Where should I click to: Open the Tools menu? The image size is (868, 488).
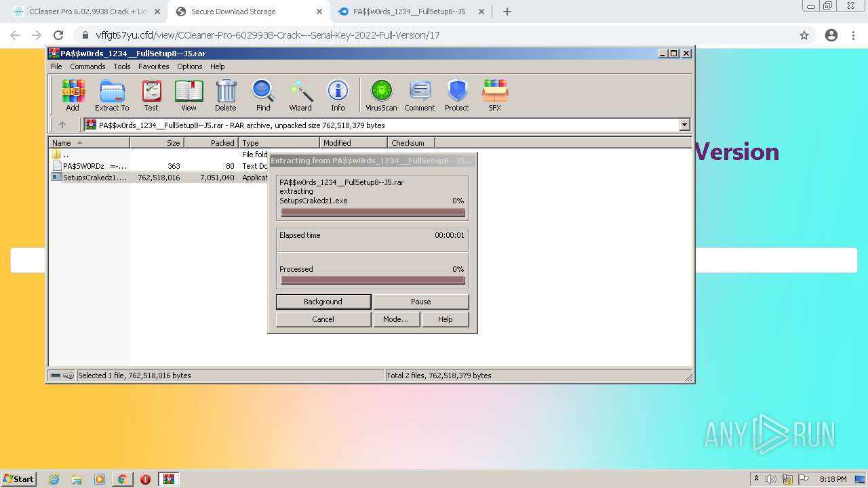(x=122, y=66)
